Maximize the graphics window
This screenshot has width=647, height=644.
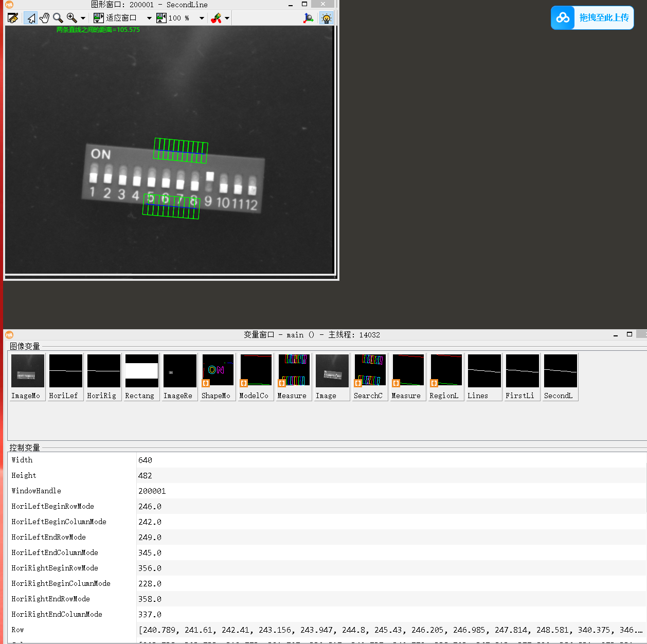click(x=304, y=4)
